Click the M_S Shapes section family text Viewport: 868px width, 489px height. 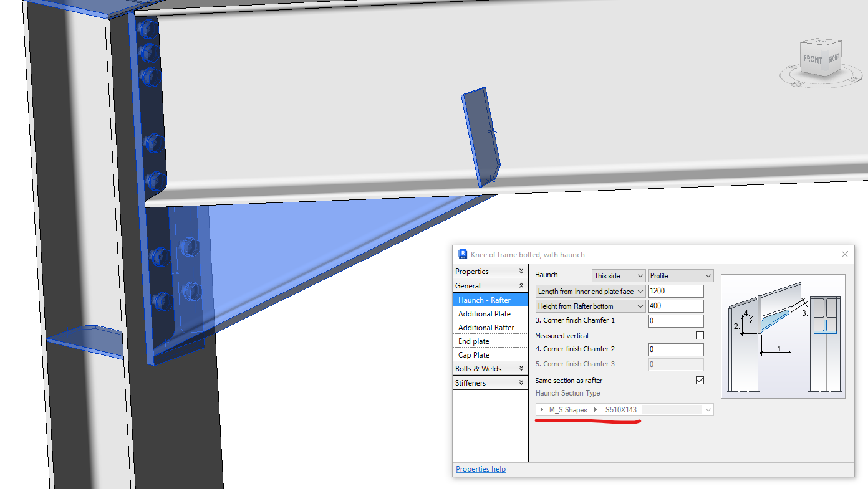click(568, 410)
